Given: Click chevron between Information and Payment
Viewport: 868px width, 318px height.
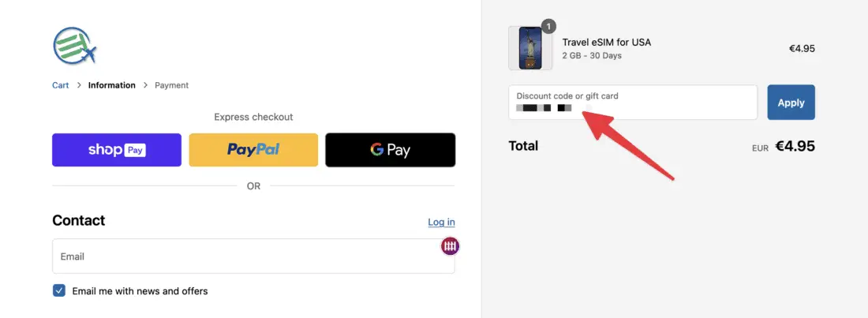Looking at the screenshot, I should point(145,85).
